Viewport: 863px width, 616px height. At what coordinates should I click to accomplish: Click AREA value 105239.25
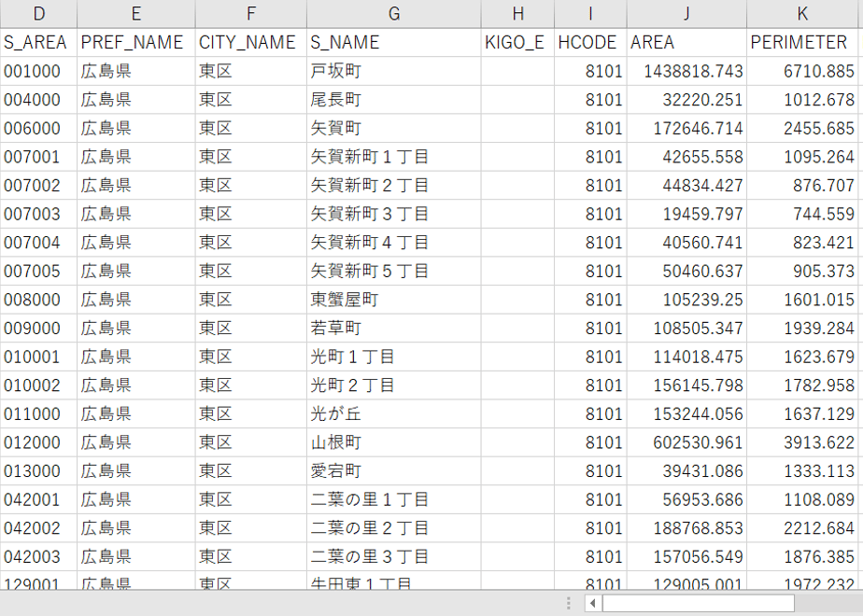(x=686, y=300)
